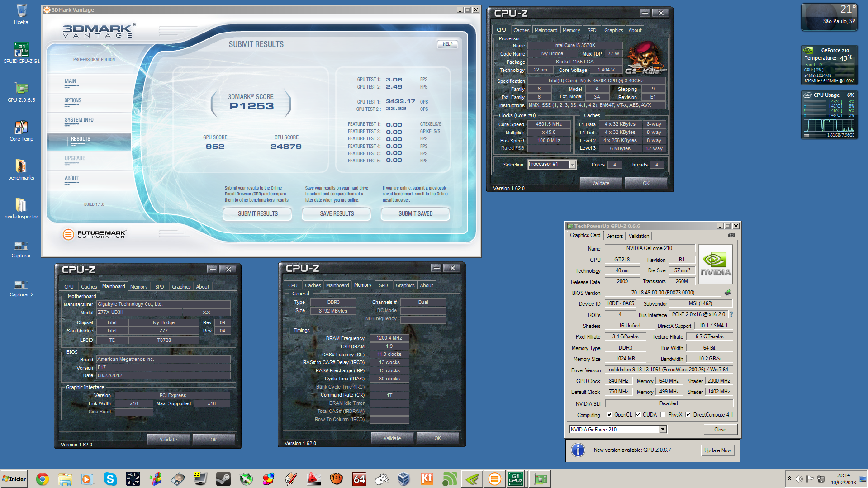Click Close button in GPU-Z
Image resolution: width=868 pixels, height=488 pixels.
(x=720, y=430)
